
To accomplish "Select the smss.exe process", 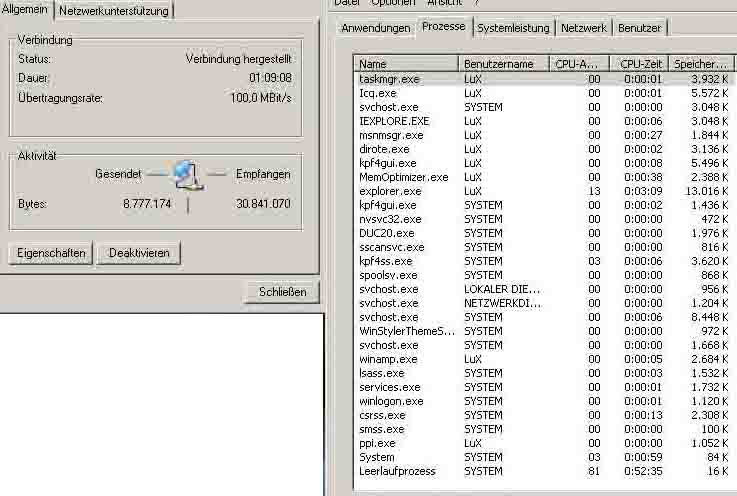I will coord(543,429).
